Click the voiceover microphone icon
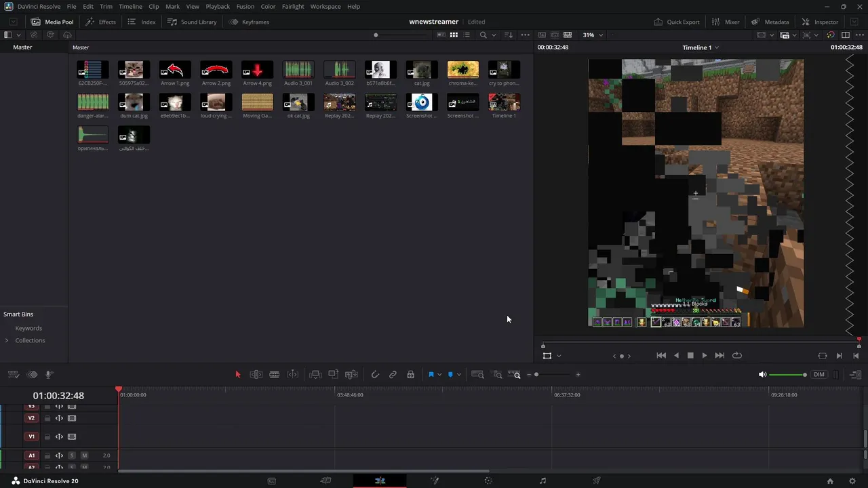868x488 pixels. 50,374
